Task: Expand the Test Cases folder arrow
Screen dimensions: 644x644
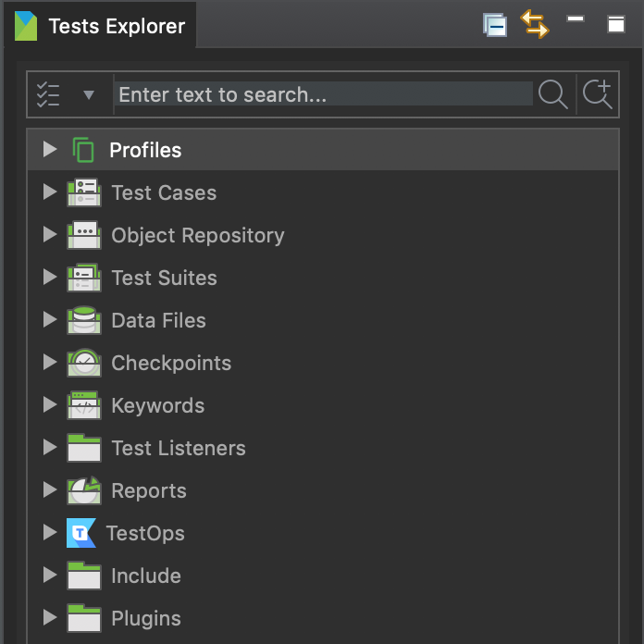Action: pyautogui.click(x=50, y=192)
